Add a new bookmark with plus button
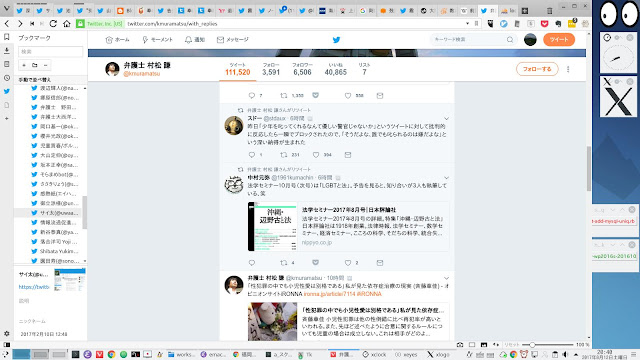 click(24, 65)
